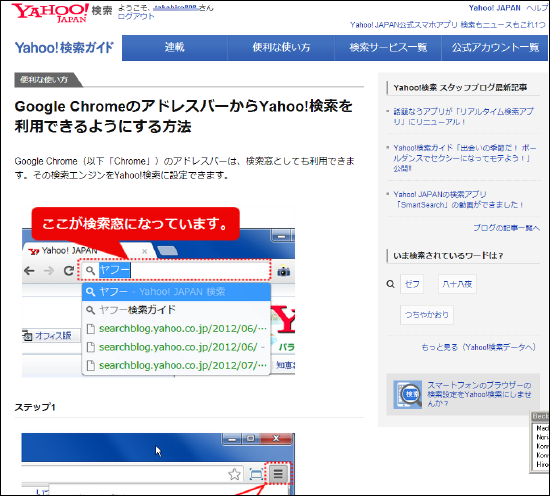550x496 pixels.
Task: Click the いま検索されているワードは？ heading
Action: 448,256
